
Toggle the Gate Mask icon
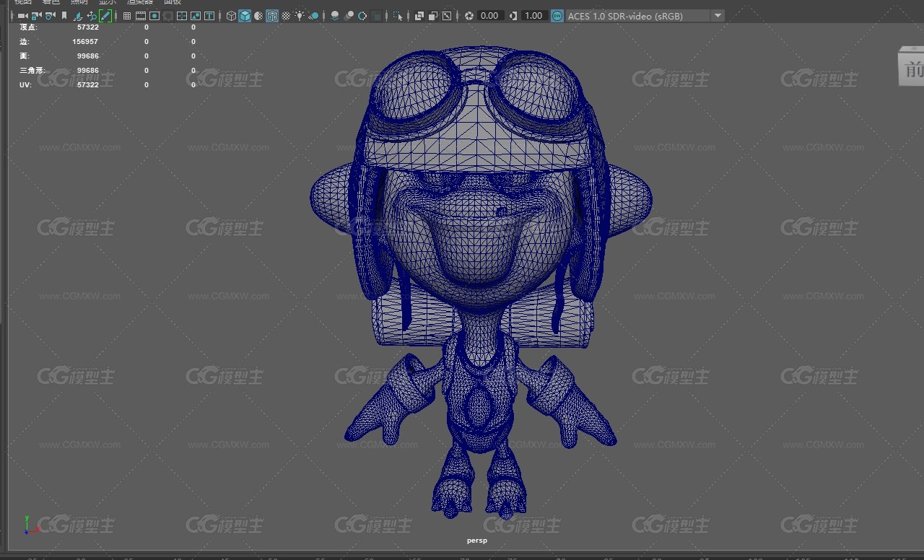point(167,16)
